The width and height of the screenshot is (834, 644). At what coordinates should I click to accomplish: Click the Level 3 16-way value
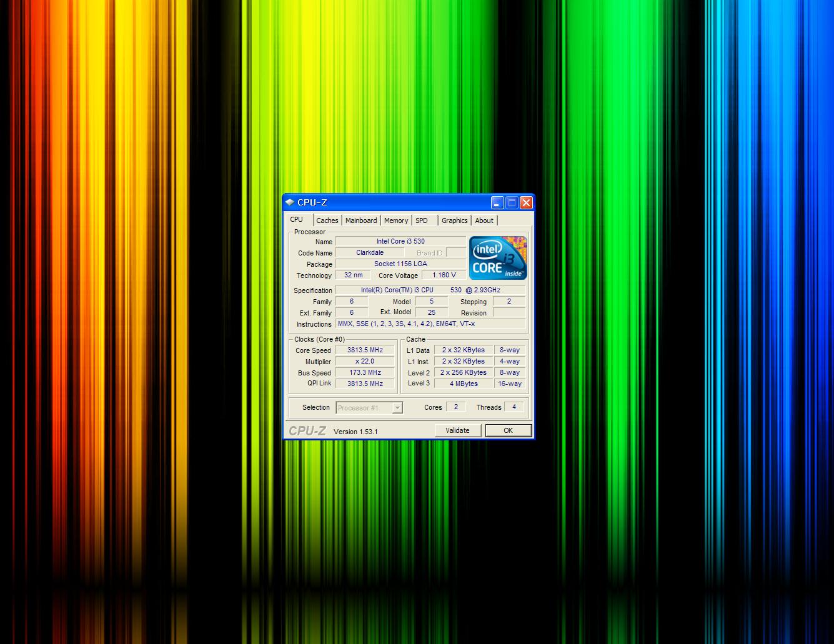(510, 384)
